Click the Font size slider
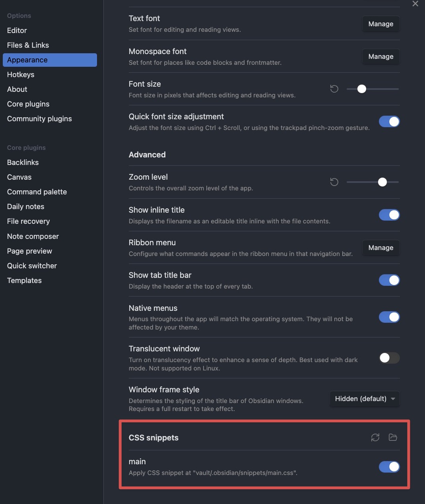The width and height of the screenshot is (425, 504). pos(373,89)
